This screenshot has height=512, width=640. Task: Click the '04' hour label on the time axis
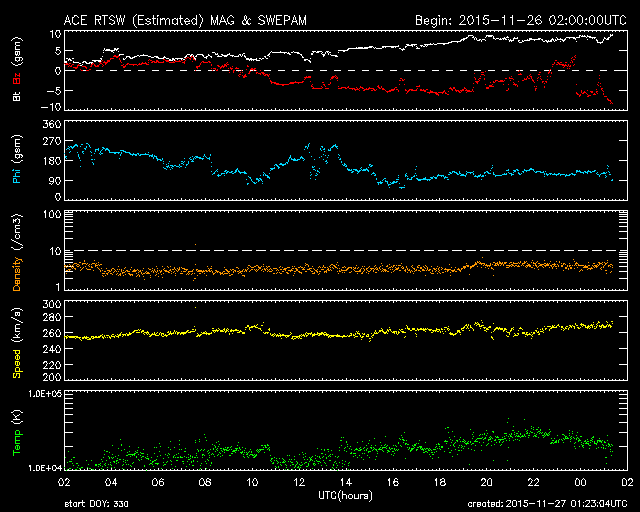point(111,482)
